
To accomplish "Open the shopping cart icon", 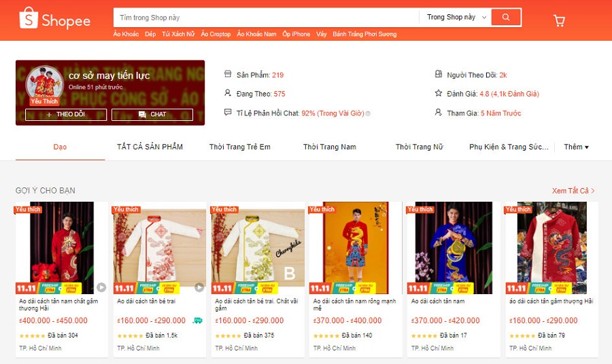I will (559, 20).
